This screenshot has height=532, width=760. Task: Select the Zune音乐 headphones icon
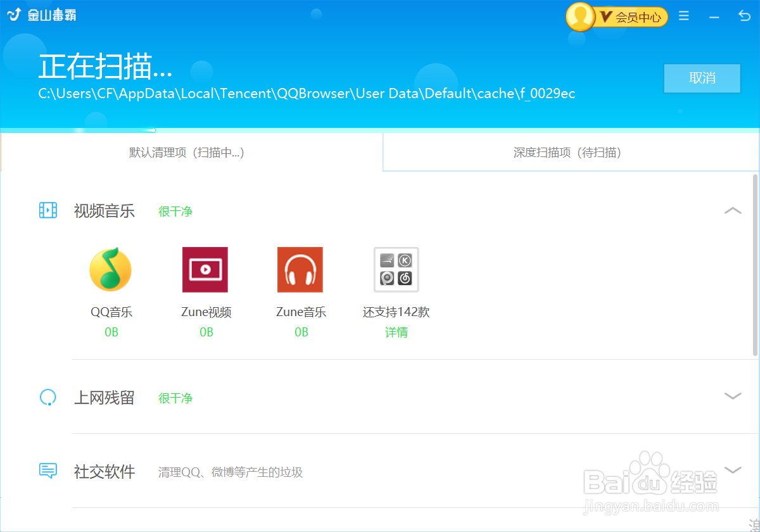(300, 269)
